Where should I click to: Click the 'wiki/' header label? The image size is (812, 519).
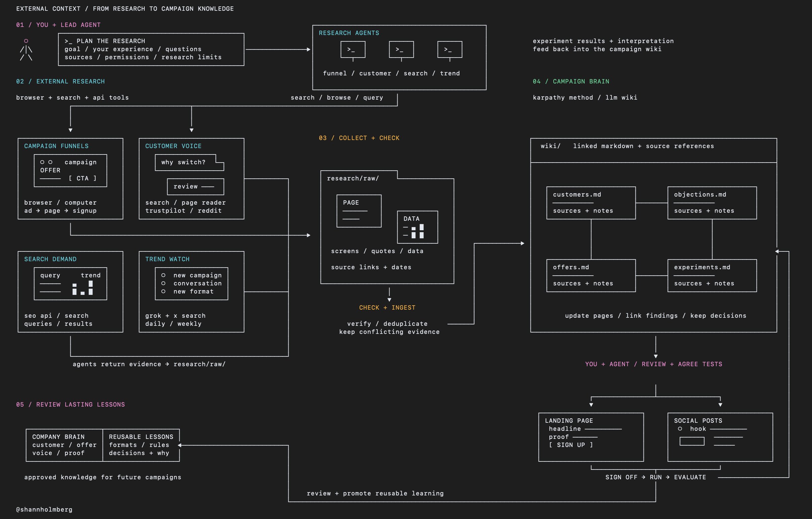tap(550, 146)
